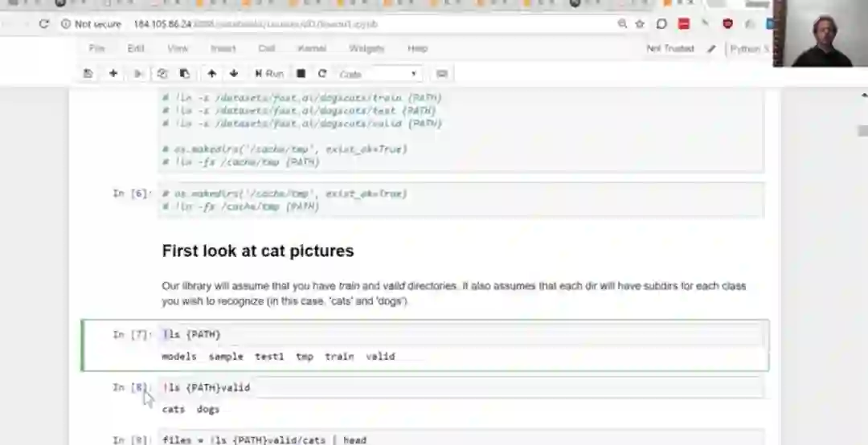Open the File menu

[97, 49]
